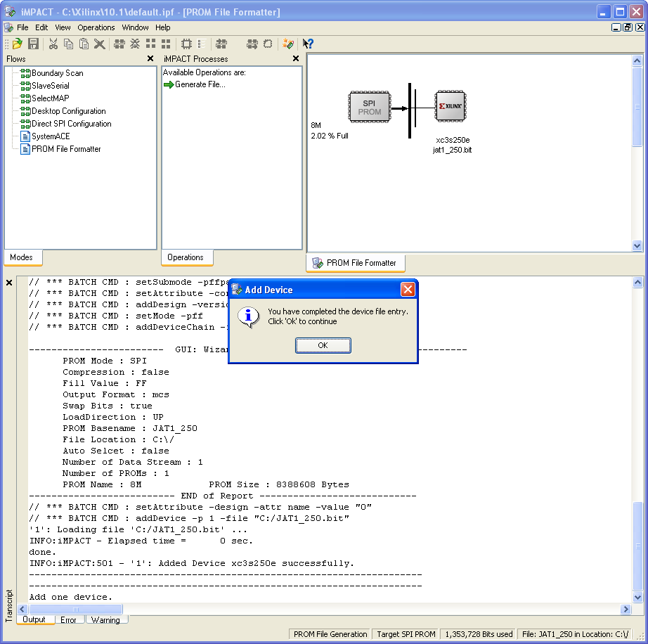
Task: Click the dashed chip outline toolbar icon
Action: pyautogui.click(x=268, y=44)
